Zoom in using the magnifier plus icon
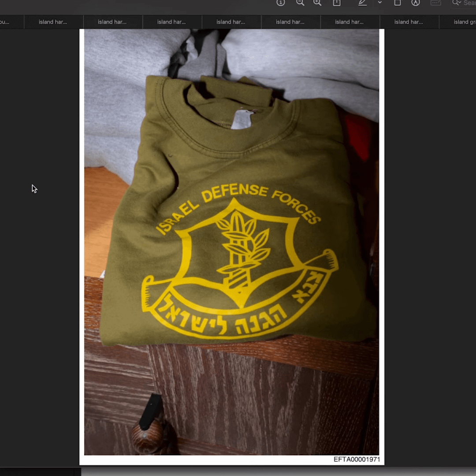Image resolution: width=476 pixels, height=476 pixels. [317, 3]
